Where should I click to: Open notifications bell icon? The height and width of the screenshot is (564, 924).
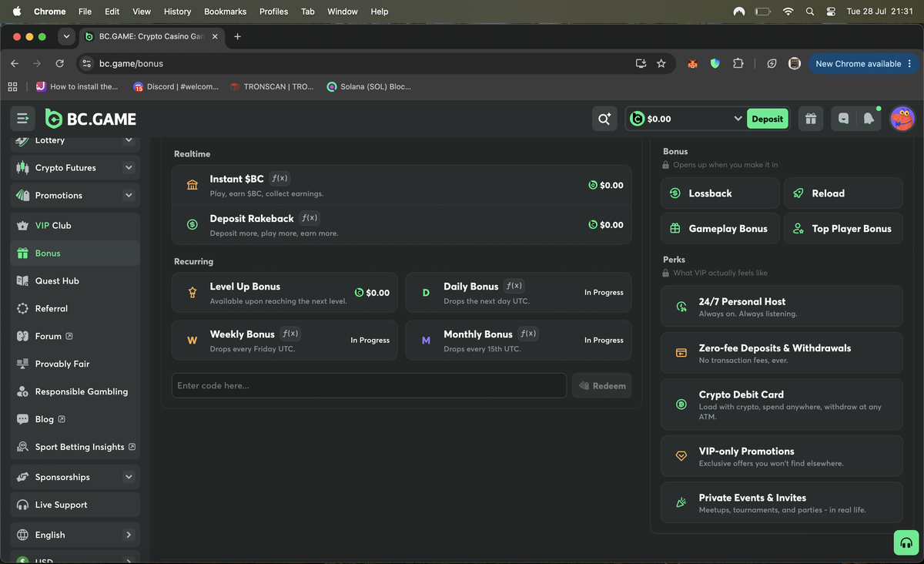[x=869, y=119]
